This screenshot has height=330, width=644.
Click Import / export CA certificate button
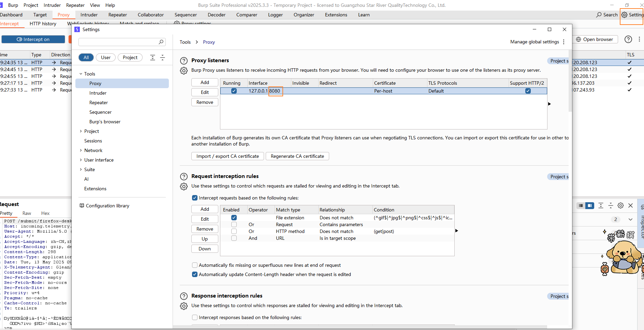click(228, 156)
